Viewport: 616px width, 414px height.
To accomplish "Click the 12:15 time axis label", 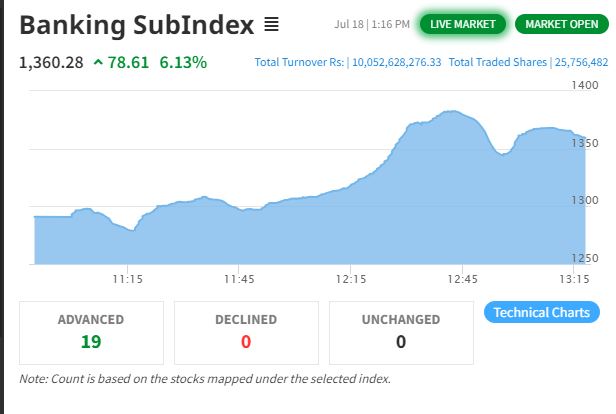I will [351, 279].
